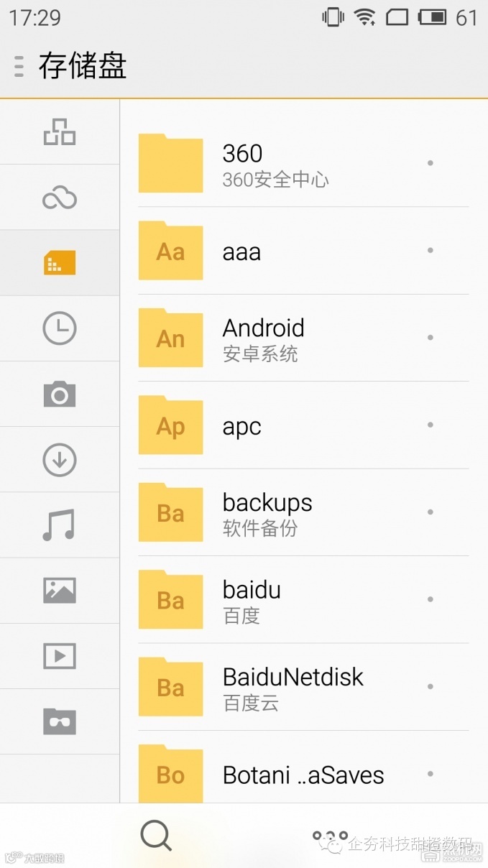The image size is (488, 868).
Task: Click the Botani ..aSaves folder name
Action: (x=303, y=775)
